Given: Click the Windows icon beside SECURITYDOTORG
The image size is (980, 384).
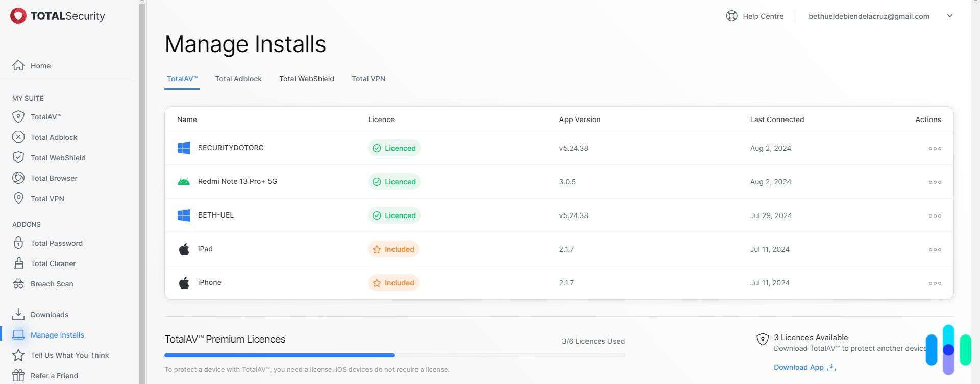Looking at the screenshot, I should [184, 148].
